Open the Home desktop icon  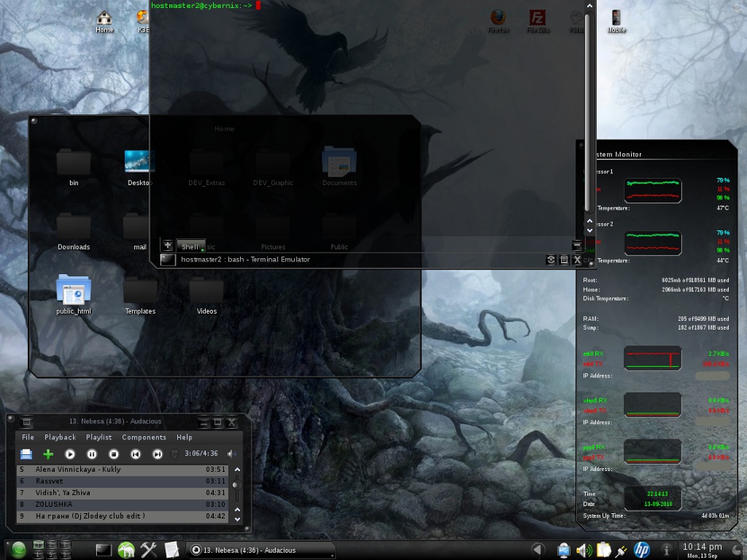(x=104, y=22)
